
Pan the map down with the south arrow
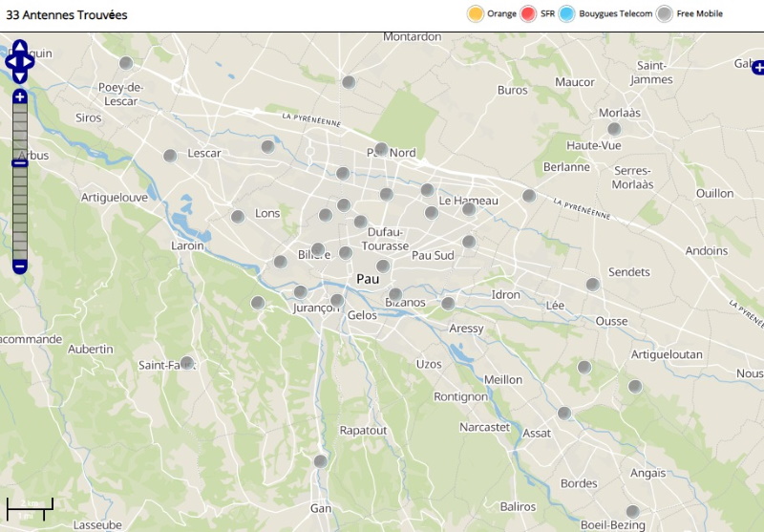click(20, 77)
